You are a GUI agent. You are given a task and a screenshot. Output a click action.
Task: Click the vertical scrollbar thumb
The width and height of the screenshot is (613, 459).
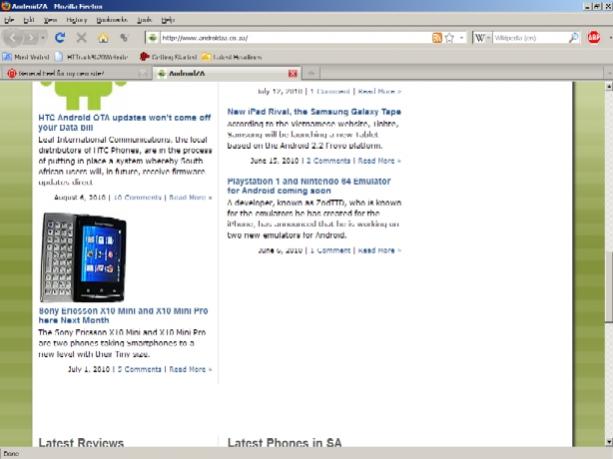[x=609, y=287]
